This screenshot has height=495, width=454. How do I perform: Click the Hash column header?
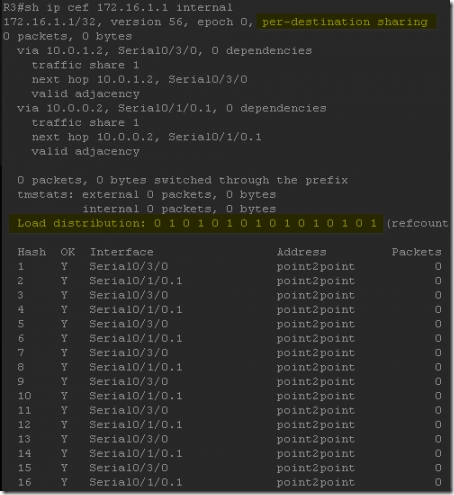tap(32, 252)
